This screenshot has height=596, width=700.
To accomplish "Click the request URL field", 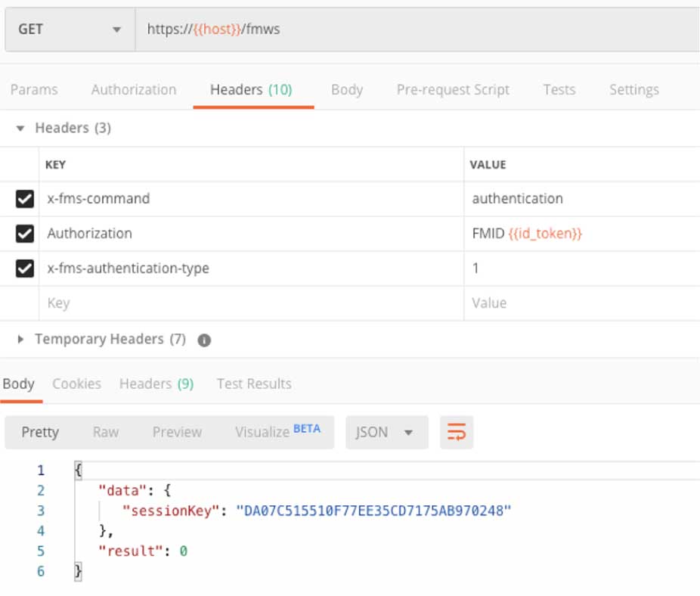I will 417,29.
